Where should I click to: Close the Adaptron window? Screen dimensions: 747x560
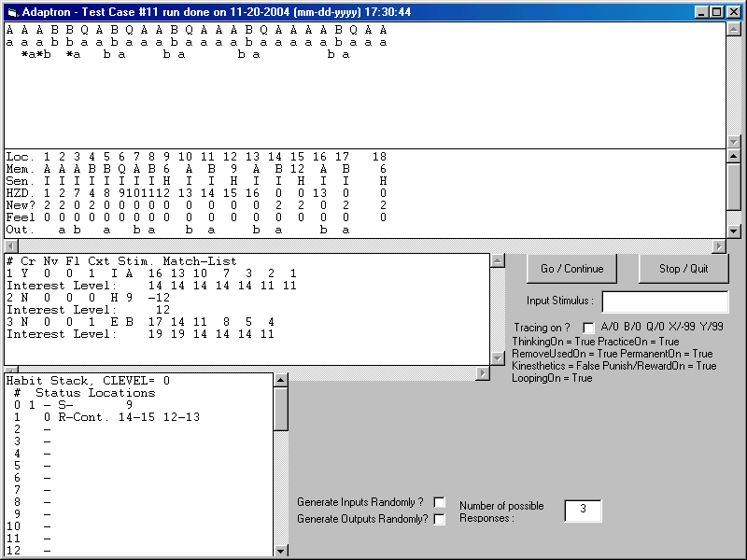[734, 12]
